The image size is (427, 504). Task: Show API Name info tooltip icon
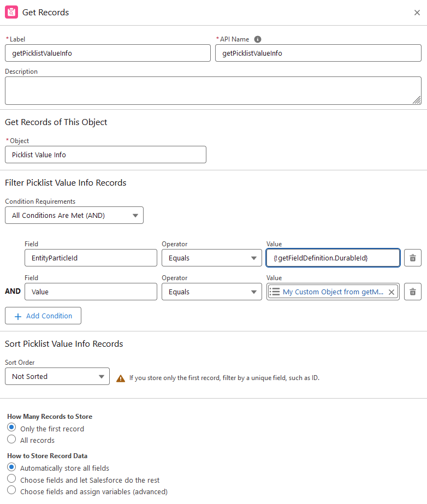click(x=258, y=39)
